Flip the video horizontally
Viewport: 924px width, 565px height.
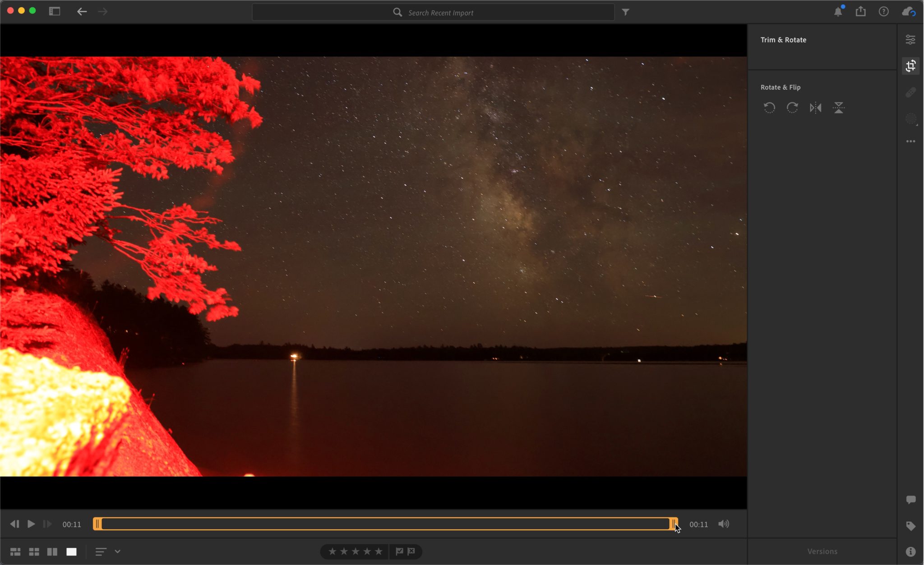click(x=817, y=108)
